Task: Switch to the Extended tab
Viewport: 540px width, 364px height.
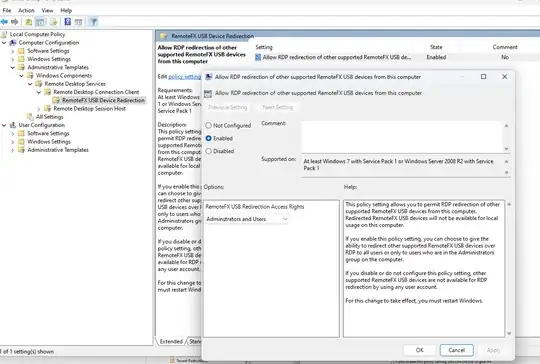Action: coord(171,341)
